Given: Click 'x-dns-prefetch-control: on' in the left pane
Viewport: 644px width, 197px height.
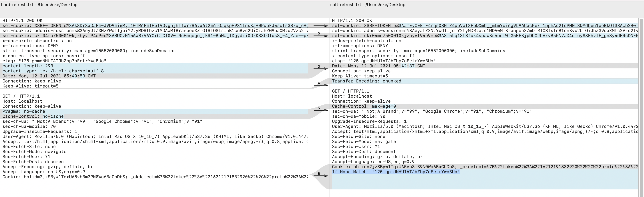Looking at the screenshot, I should pos(37,41).
